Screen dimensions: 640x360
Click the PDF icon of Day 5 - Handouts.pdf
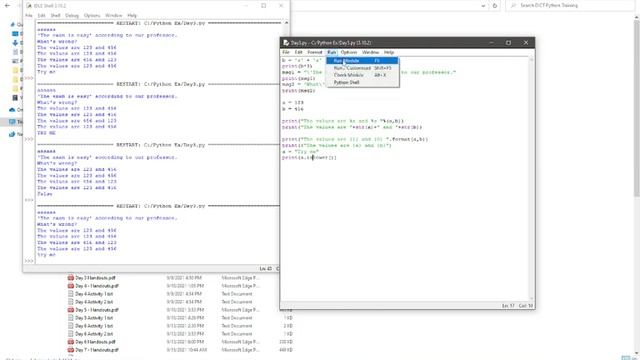click(x=71, y=310)
